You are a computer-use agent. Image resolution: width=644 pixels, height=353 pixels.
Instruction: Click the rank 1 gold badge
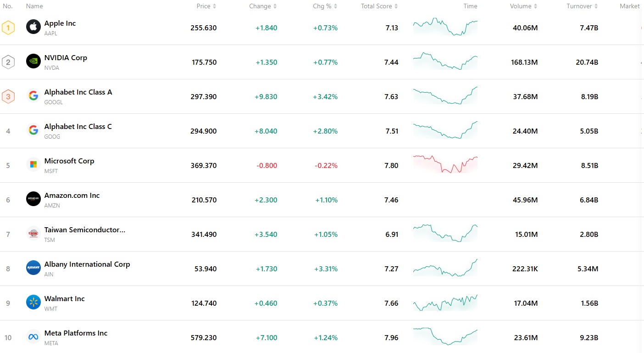click(x=8, y=28)
